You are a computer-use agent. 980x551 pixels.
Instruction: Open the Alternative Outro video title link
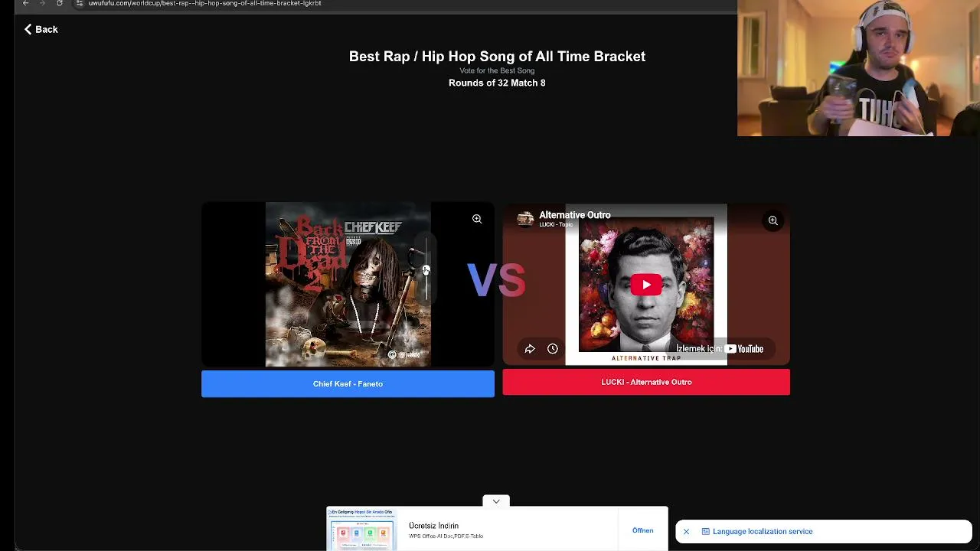pos(575,215)
